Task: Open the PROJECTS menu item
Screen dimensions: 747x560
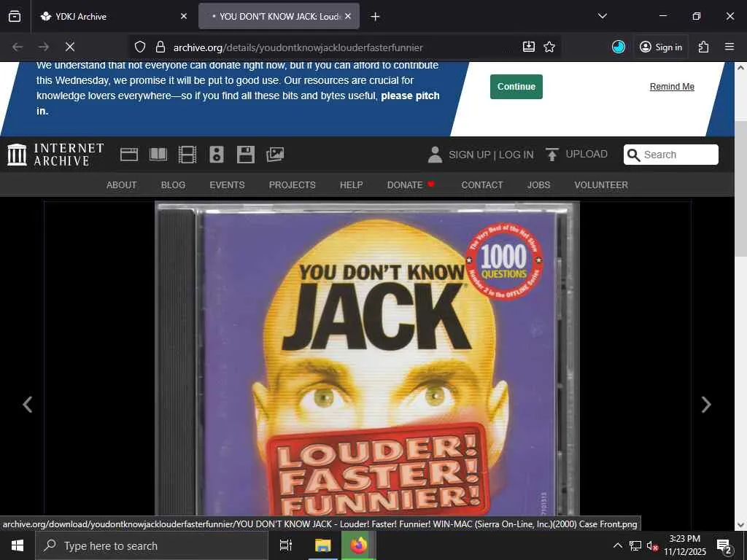Action: [x=292, y=184]
